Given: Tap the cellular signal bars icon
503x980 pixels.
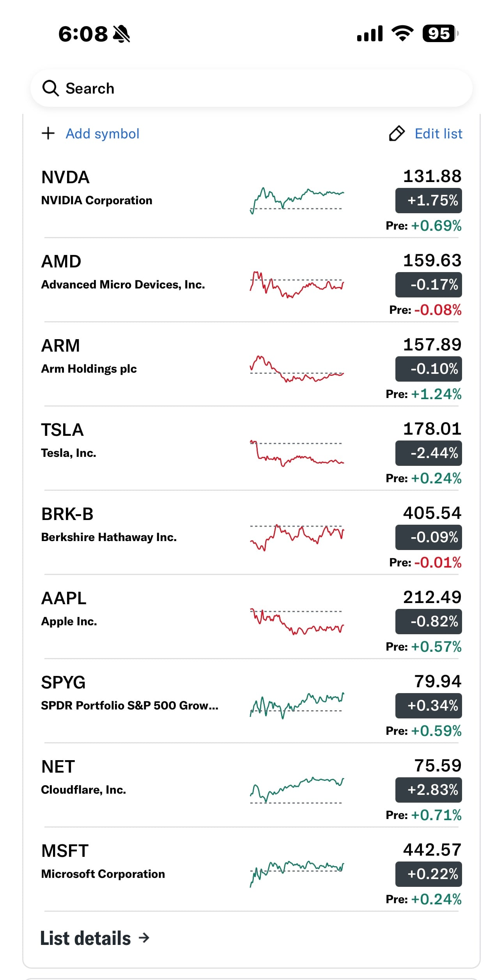Looking at the screenshot, I should 370,34.
